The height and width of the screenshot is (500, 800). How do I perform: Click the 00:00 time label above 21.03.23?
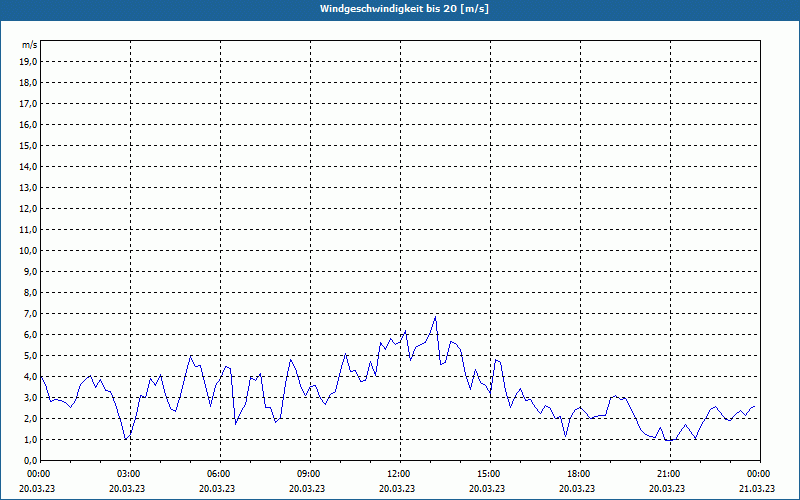[x=757, y=474]
